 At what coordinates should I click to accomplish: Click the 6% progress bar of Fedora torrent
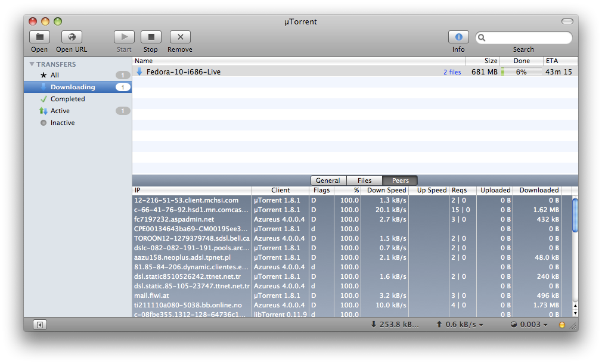pyautogui.click(x=522, y=71)
